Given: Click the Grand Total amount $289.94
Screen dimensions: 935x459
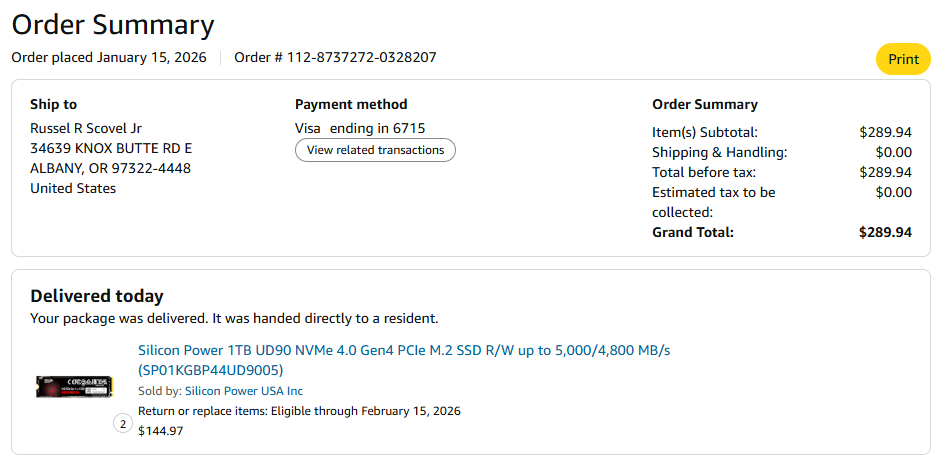Looking at the screenshot, I should coord(885,232).
